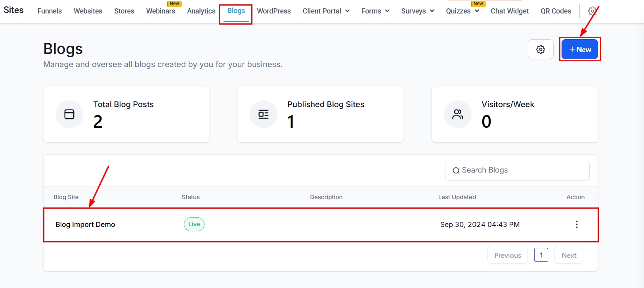Click the top navigation settings gear icon
This screenshot has height=288, width=644.
(592, 11)
